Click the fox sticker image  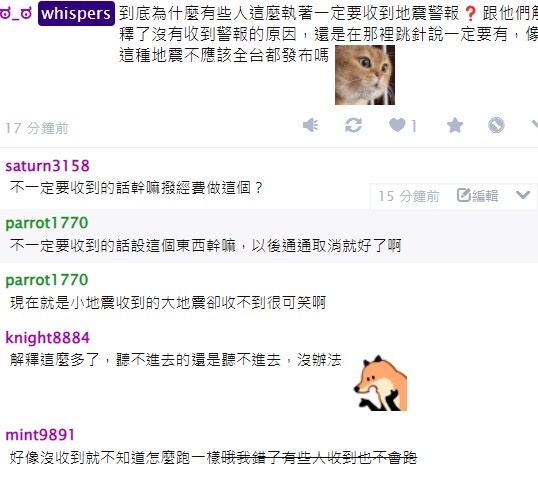point(380,383)
